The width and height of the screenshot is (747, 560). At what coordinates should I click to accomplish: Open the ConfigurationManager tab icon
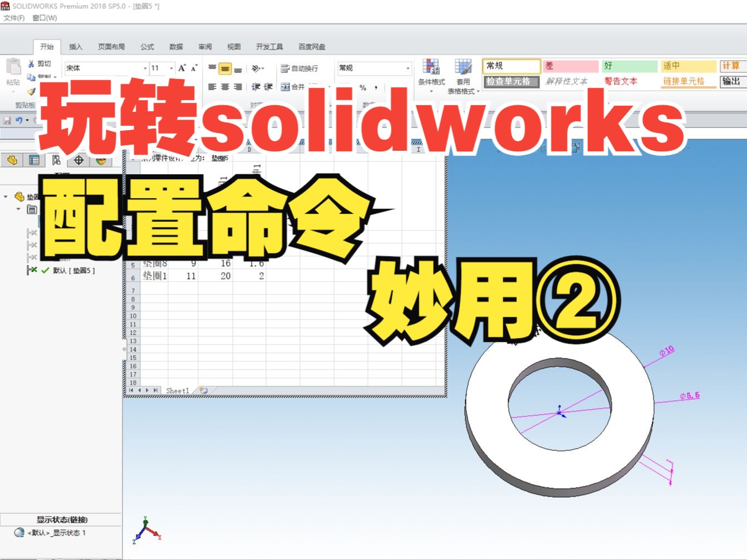(56, 160)
